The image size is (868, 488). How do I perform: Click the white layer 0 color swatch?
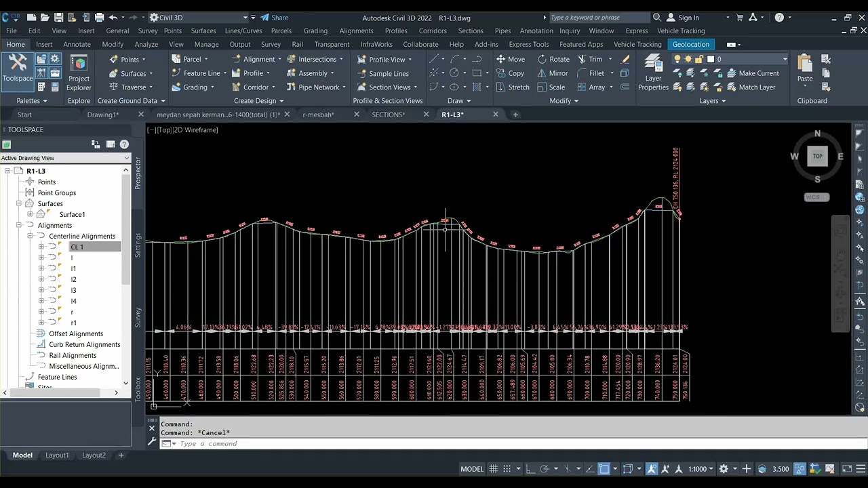[x=711, y=59]
